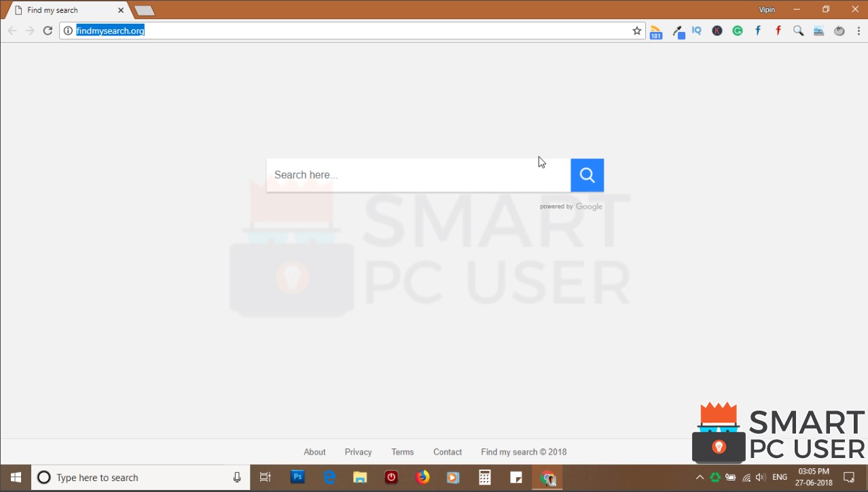Open the Contact link in footer
The width and height of the screenshot is (868, 492).
coord(448,452)
